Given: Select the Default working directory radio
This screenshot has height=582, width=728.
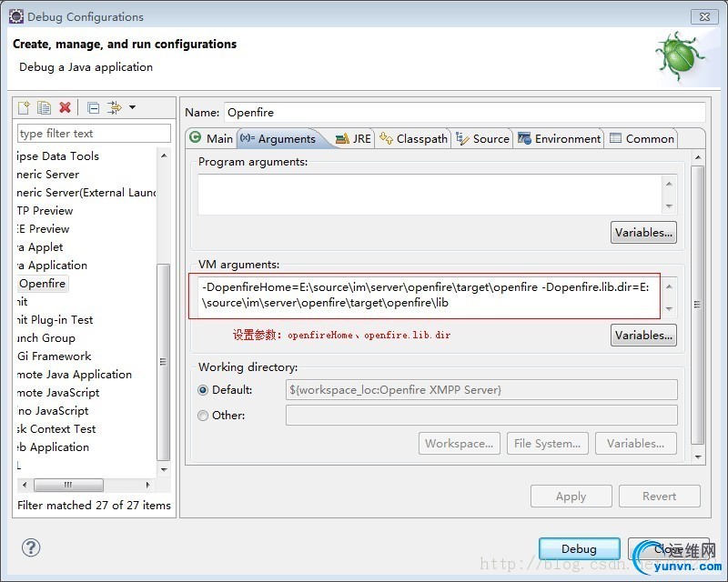Looking at the screenshot, I should point(203,390).
